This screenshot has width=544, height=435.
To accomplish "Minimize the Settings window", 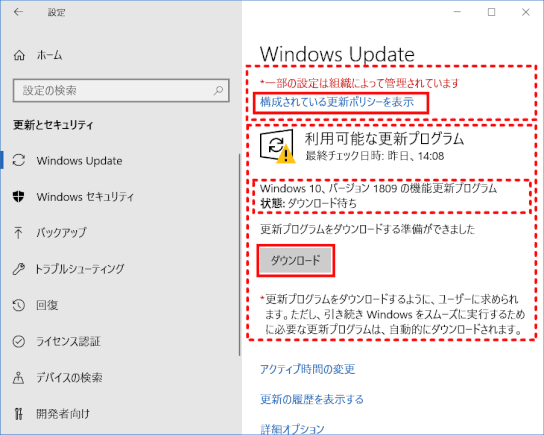I will click(x=457, y=12).
